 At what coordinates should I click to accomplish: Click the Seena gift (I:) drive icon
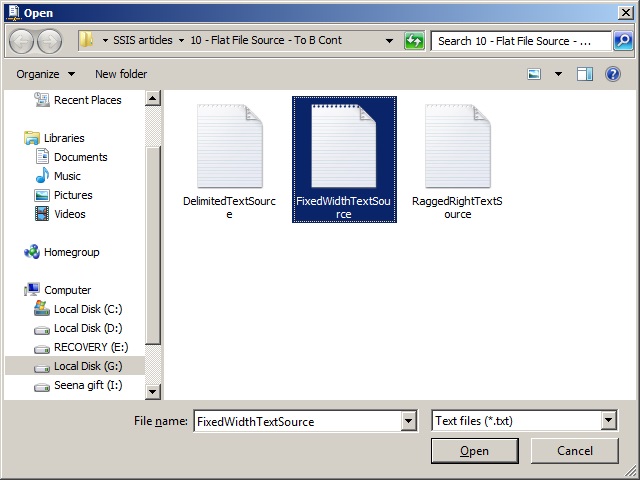coord(42,387)
